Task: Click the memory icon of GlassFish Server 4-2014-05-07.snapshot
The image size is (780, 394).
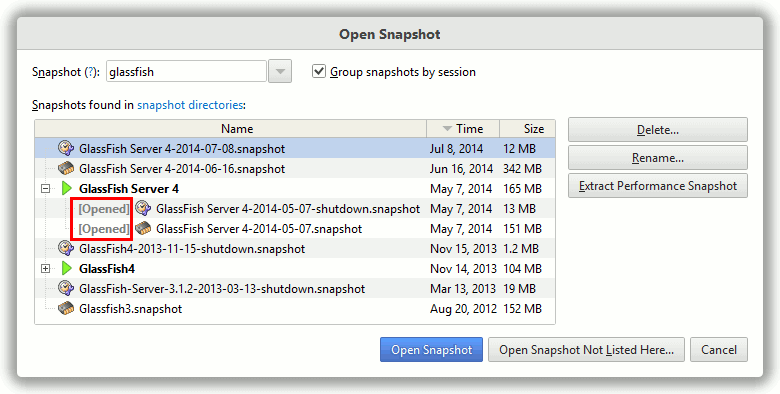Action: point(143,229)
